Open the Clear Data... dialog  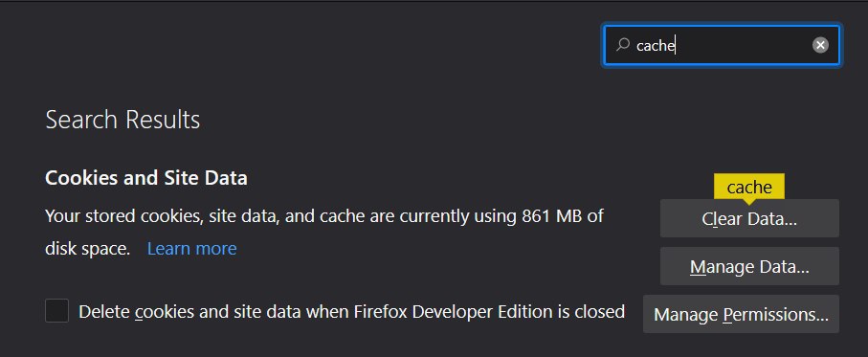pos(749,218)
